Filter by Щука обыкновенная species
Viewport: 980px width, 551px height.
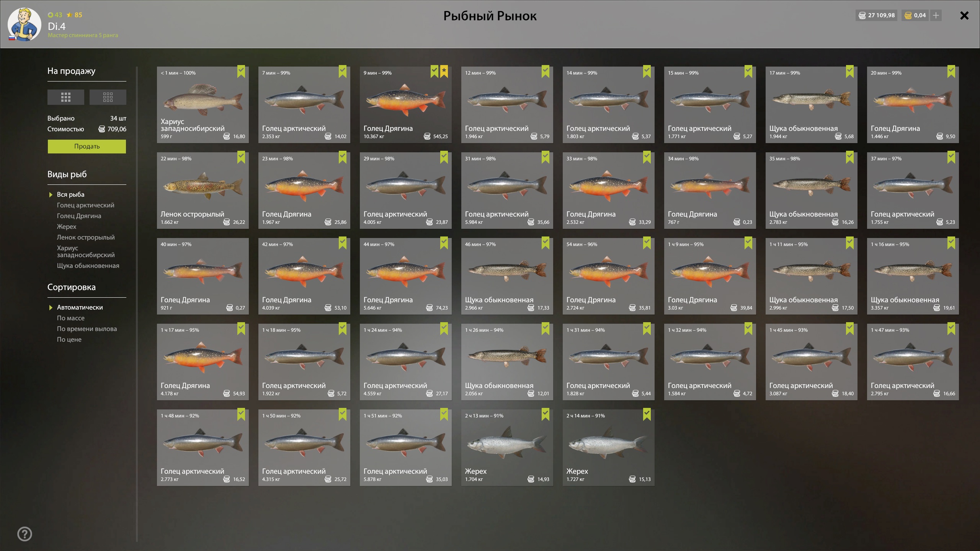88,266
